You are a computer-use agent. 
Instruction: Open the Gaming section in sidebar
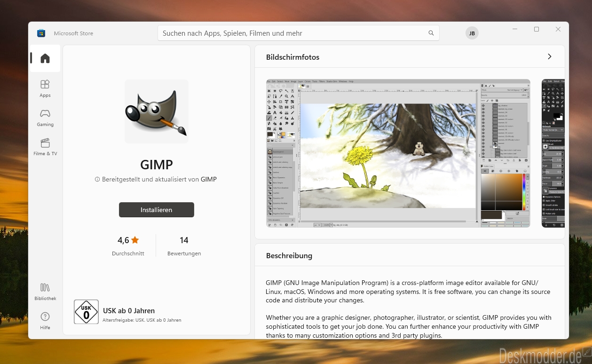coord(45,117)
